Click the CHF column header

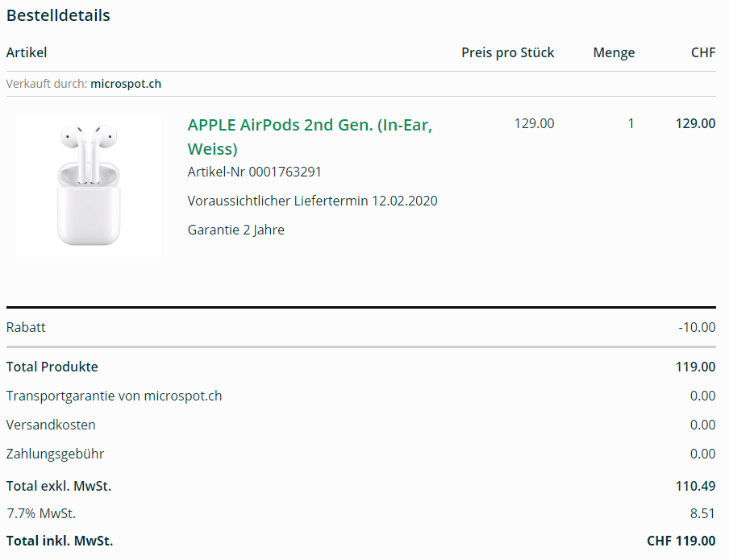click(x=702, y=52)
